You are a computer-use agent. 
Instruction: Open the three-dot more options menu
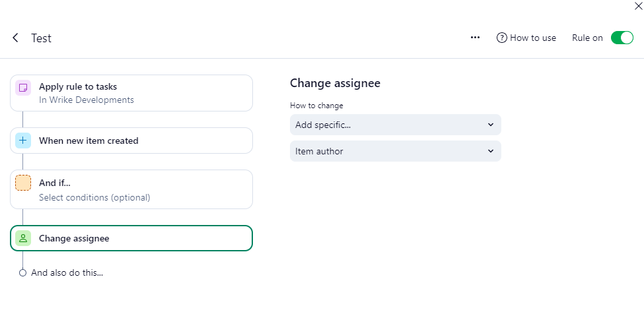pyautogui.click(x=475, y=38)
